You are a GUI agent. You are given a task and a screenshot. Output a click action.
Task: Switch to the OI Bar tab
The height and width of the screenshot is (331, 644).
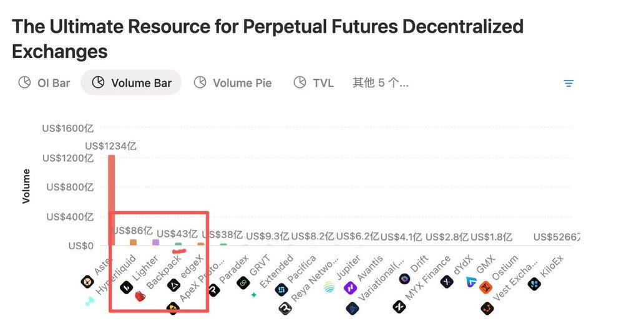pyautogui.click(x=44, y=82)
